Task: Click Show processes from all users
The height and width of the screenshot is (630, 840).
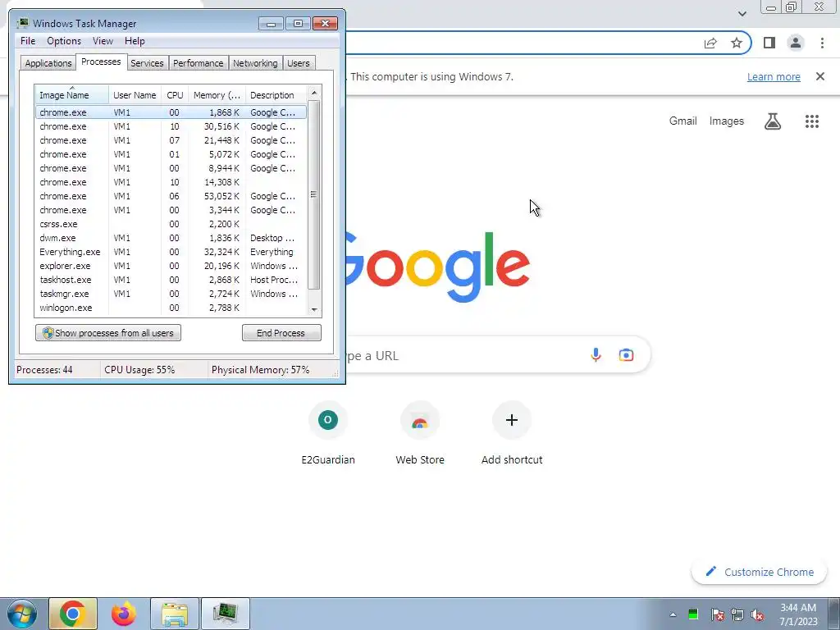Action: (108, 333)
